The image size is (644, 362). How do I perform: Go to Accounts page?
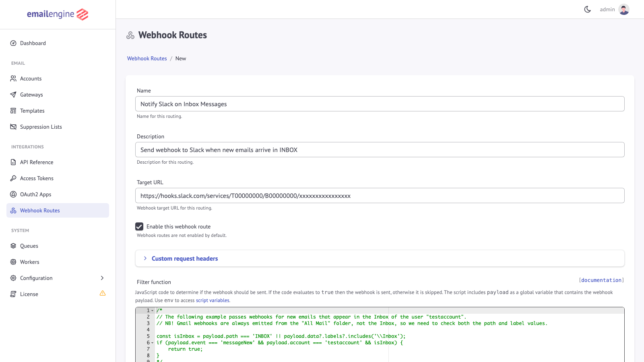(58, 78)
